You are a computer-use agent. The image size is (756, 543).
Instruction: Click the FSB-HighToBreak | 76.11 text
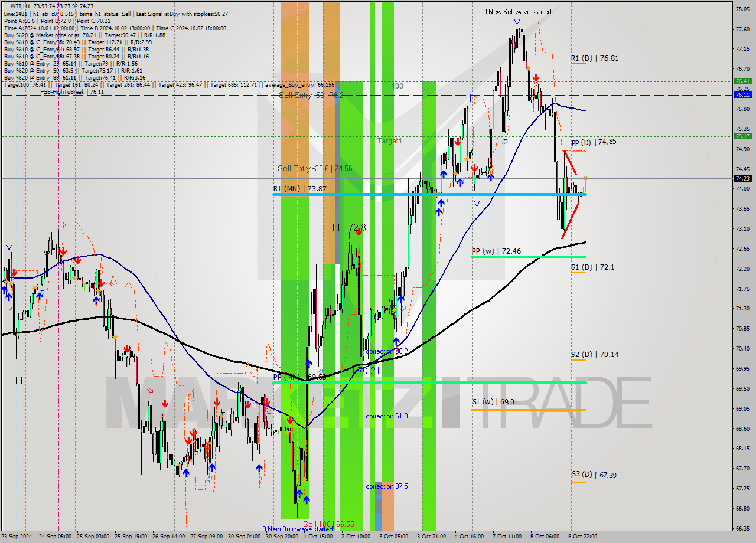point(72,92)
